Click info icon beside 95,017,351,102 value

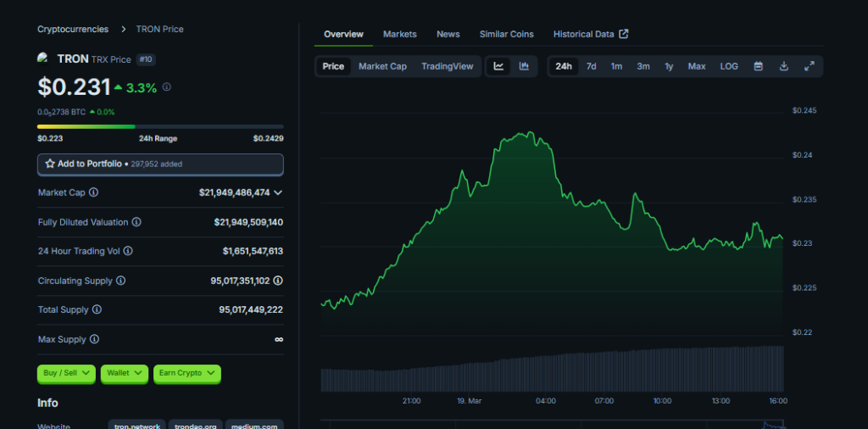(x=278, y=281)
